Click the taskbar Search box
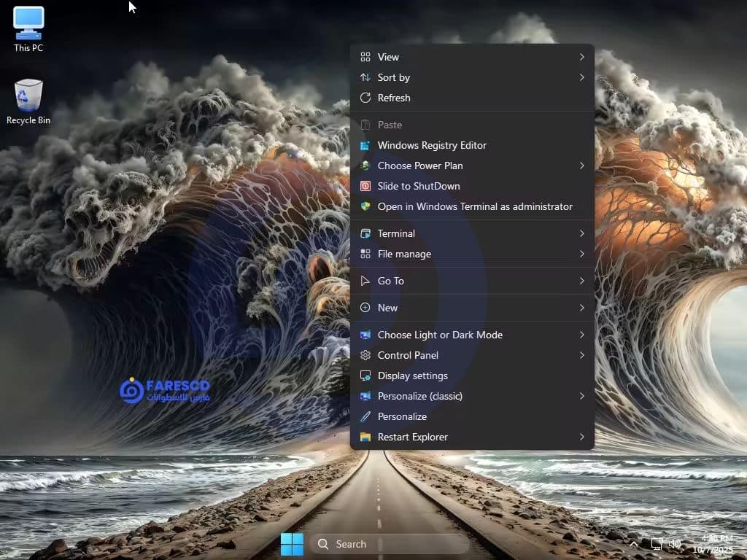The image size is (747, 560). point(390,544)
